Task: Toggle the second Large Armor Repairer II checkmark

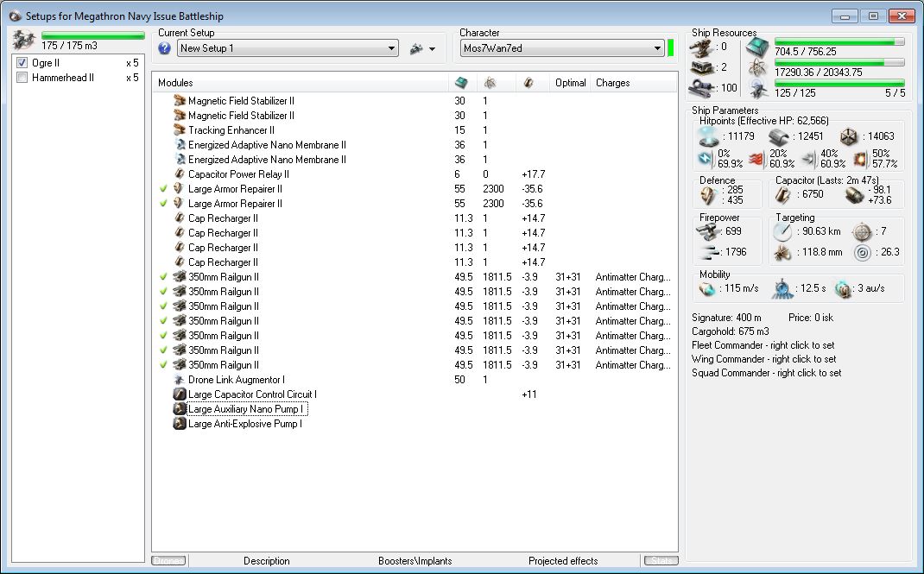Action: 163,203
